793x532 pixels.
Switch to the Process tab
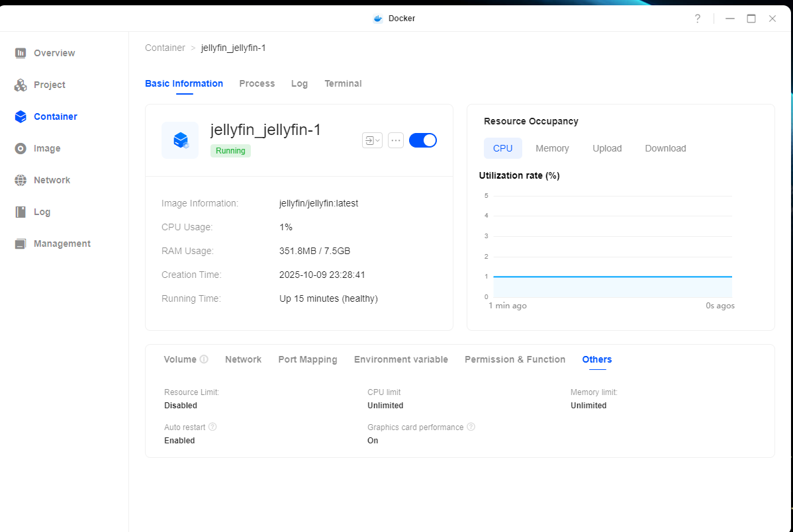point(257,83)
